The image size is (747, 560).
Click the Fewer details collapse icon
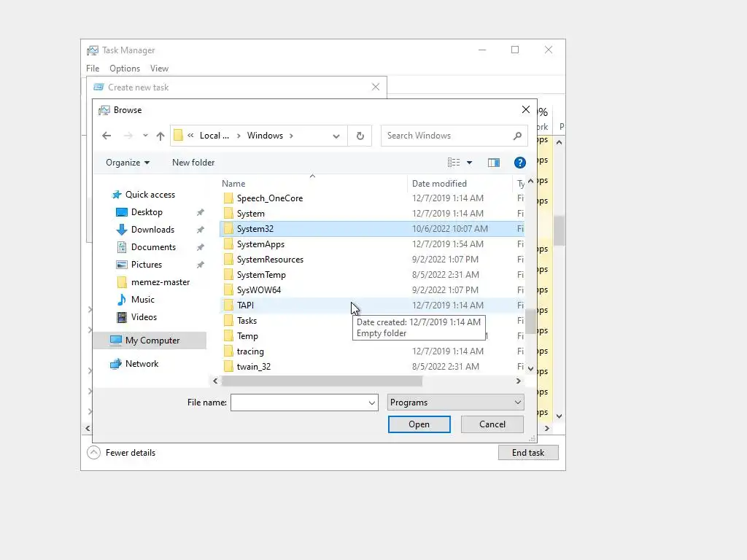[94, 452]
